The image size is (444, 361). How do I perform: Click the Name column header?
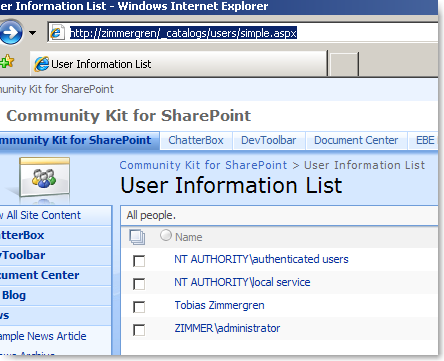click(x=189, y=237)
